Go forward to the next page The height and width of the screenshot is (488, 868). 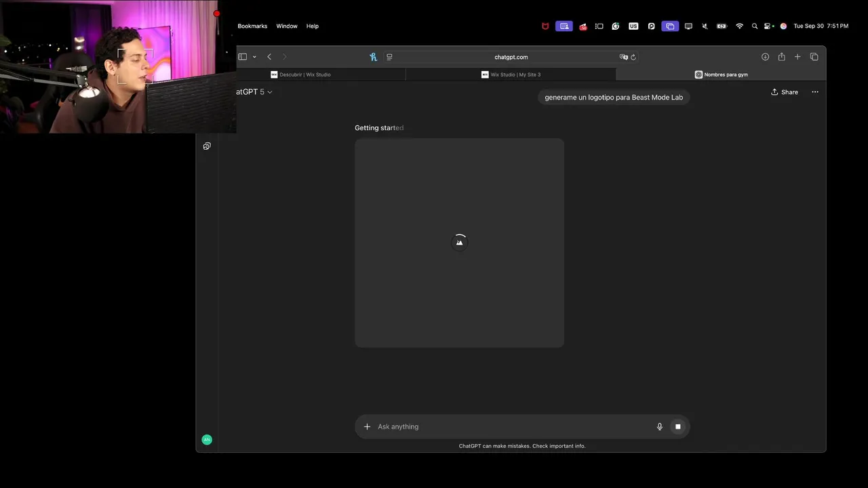tap(284, 57)
